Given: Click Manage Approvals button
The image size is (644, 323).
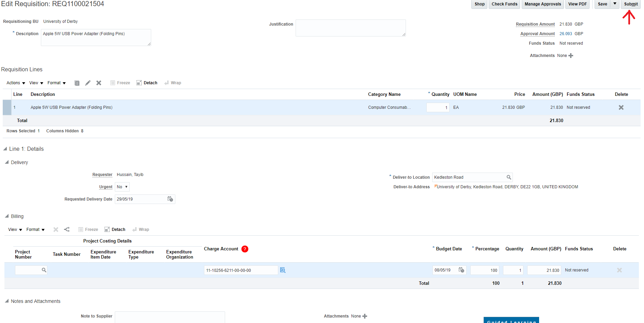Looking at the screenshot, I should pyautogui.click(x=543, y=4).
